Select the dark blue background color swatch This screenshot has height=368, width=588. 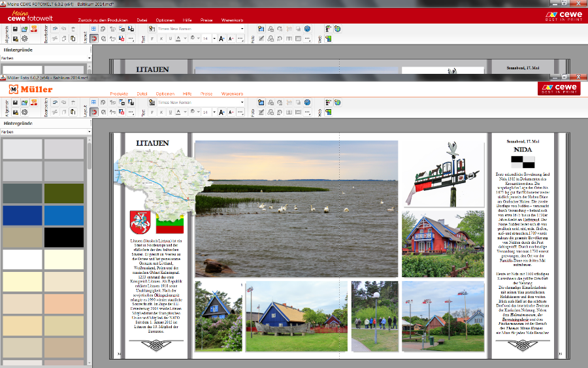coord(22,215)
